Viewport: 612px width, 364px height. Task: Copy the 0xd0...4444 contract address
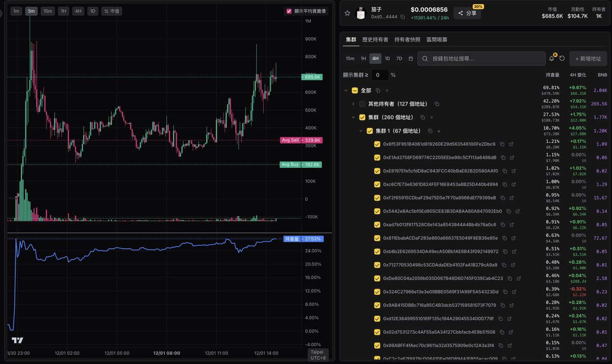click(402, 17)
